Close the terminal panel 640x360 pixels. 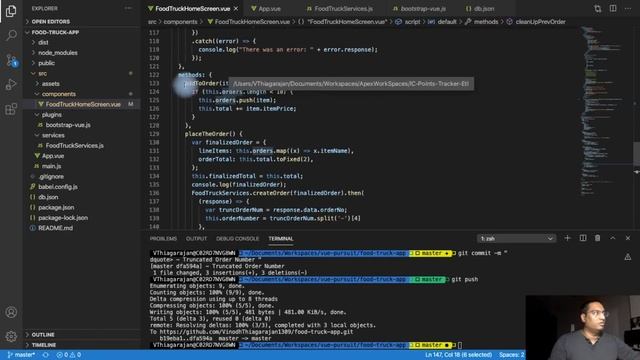628,238
